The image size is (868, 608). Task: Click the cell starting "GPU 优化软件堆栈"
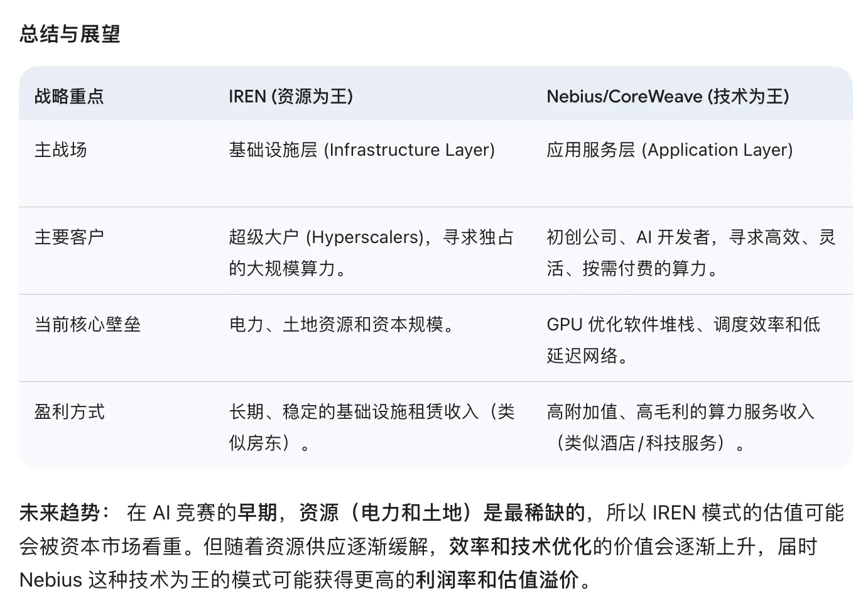click(683, 340)
